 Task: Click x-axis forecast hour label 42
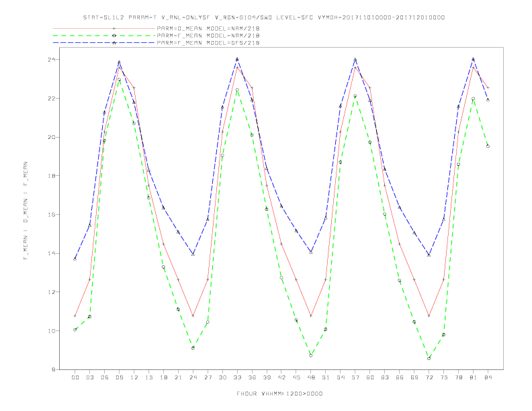281,377
